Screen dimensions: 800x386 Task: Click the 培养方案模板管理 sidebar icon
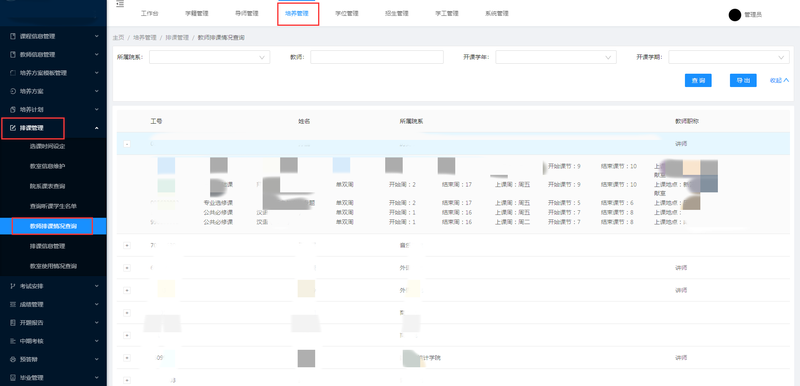[13, 73]
